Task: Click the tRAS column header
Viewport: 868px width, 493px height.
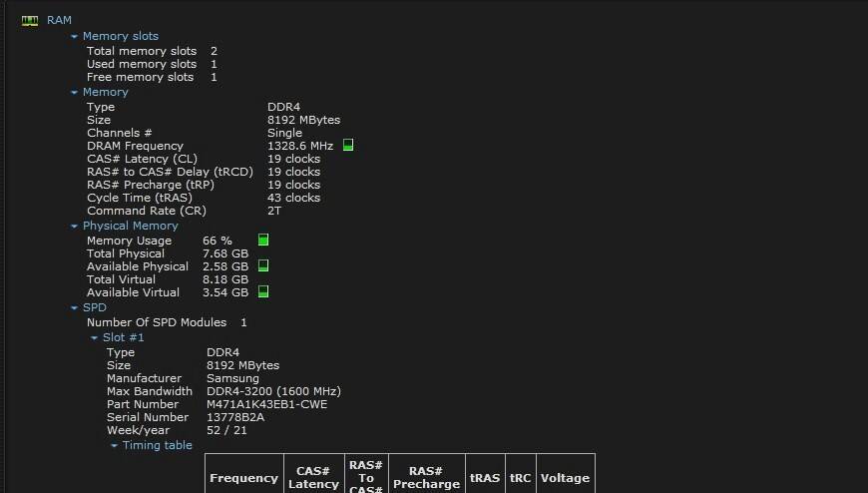Action: 485,478
